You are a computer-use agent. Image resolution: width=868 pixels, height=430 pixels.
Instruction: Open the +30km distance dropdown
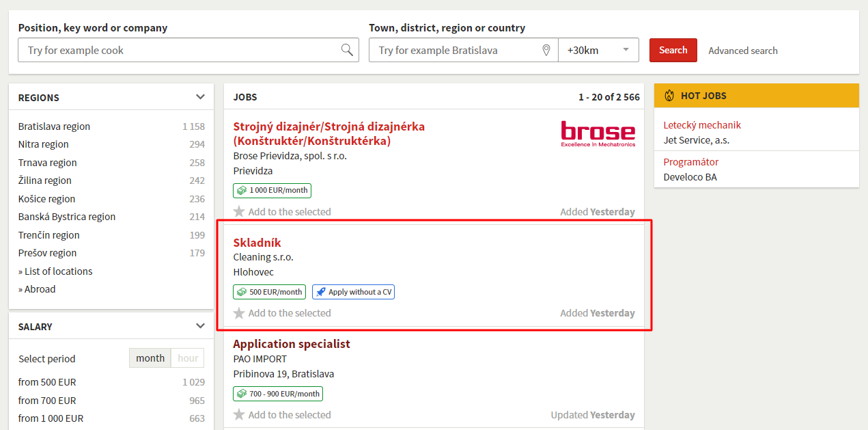(x=598, y=50)
